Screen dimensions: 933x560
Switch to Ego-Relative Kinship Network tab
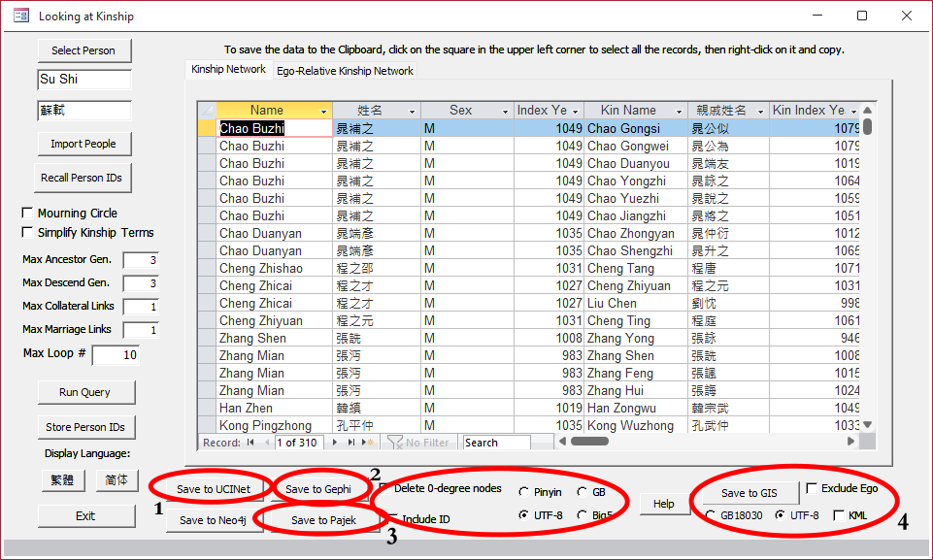click(345, 71)
